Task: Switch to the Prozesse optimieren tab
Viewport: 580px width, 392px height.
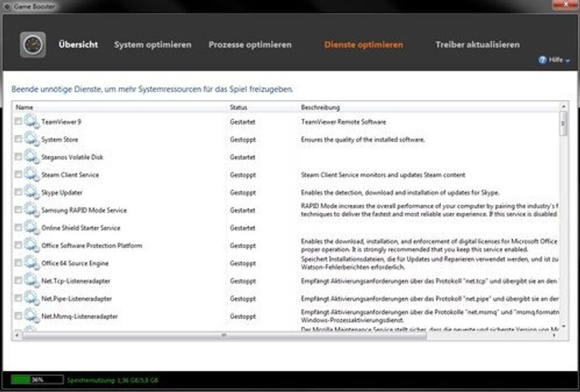Action: tap(250, 45)
